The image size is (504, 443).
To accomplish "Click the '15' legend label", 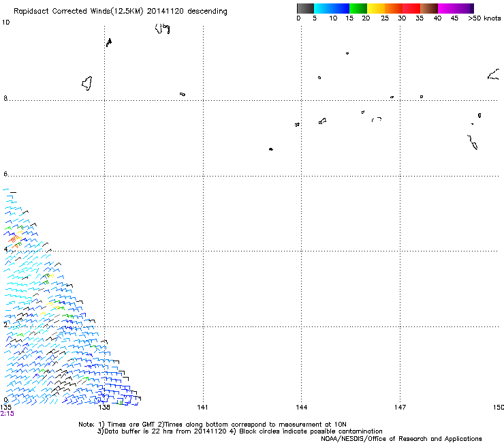I will 349,18.
